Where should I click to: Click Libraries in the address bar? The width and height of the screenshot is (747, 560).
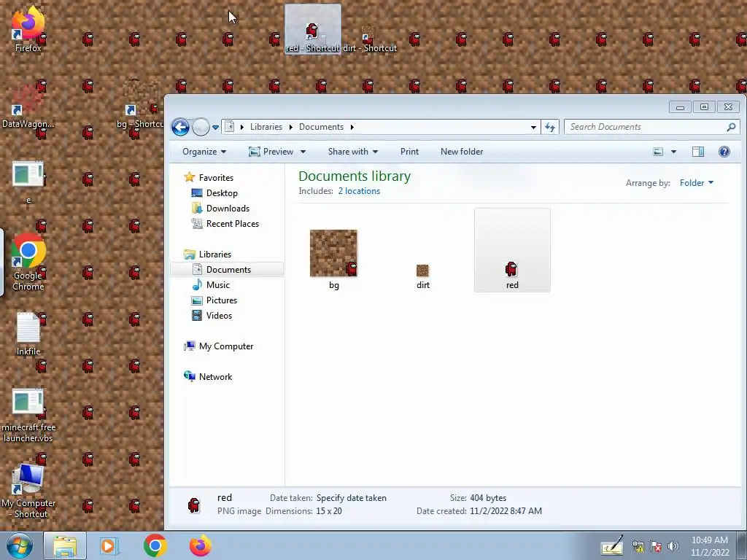pyautogui.click(x=266, y=127)
